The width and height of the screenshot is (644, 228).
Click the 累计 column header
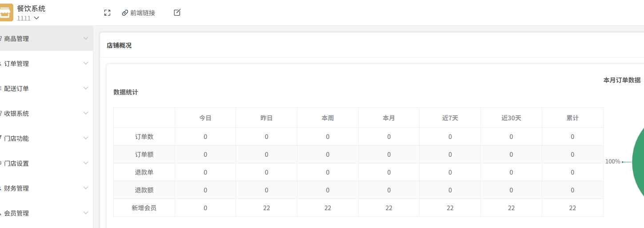pos(572,118)
